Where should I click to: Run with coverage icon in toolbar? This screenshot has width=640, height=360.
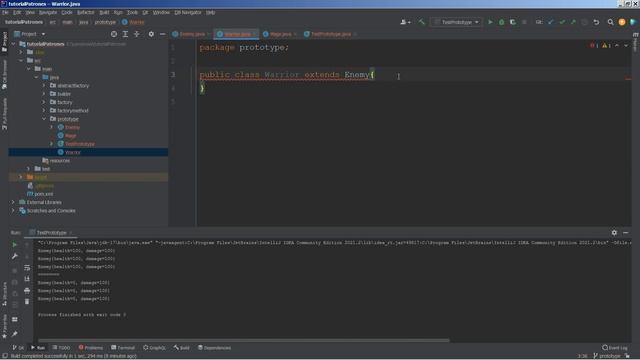513,22
